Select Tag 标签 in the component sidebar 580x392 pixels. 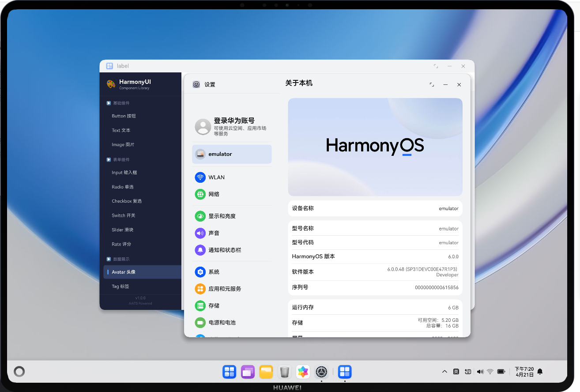[x=121, y=286]
